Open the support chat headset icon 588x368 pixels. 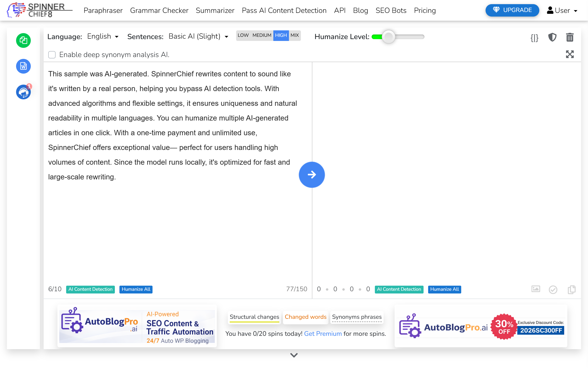23,92
